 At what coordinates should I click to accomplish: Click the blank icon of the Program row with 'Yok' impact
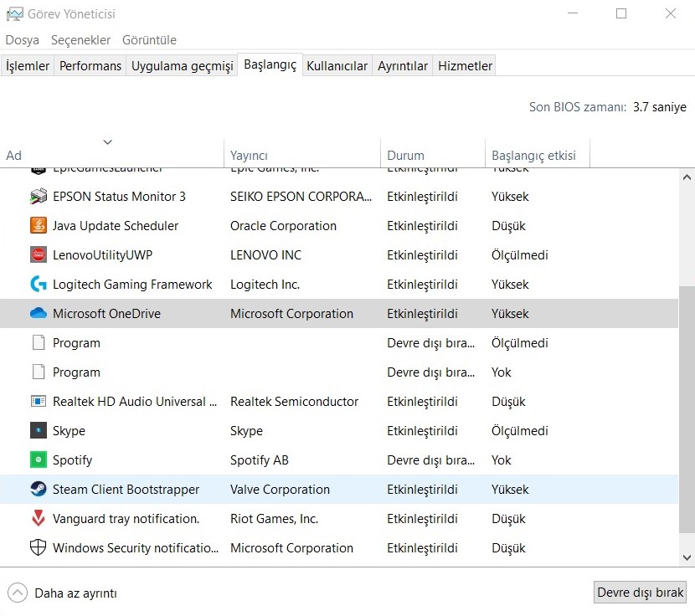point(39,372)
